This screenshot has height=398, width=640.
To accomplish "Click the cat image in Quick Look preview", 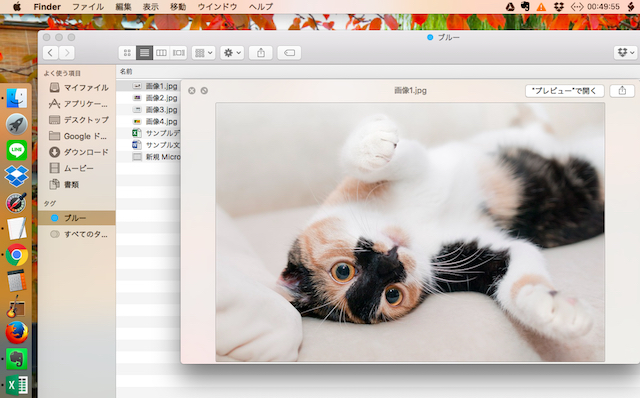I will [410, 232].
